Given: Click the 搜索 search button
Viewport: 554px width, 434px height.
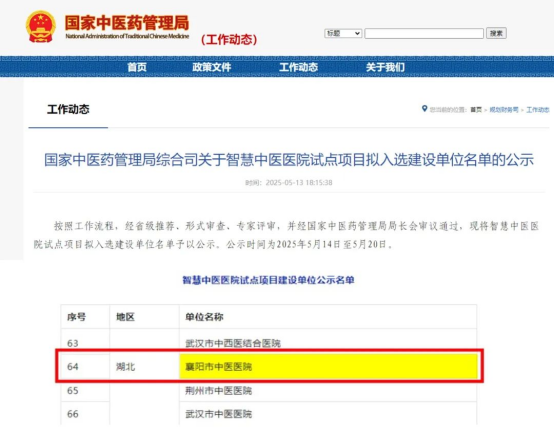Looking at the screenshot, I should coord(496,33).
